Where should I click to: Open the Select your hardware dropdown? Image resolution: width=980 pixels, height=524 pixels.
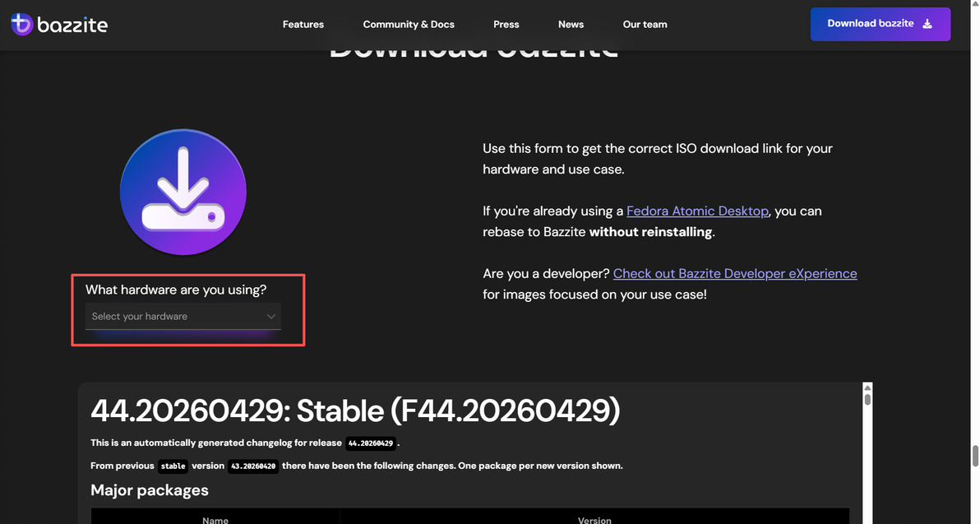click(183, 317)
